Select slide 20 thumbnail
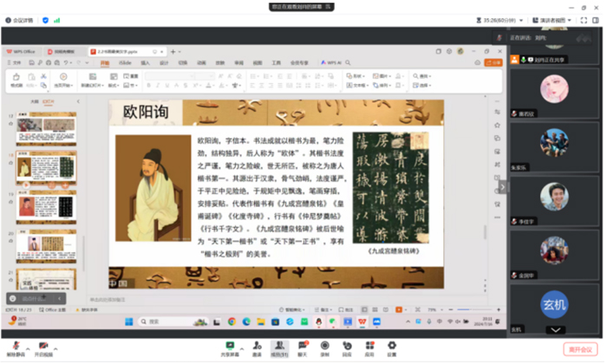 coord(46,246)
